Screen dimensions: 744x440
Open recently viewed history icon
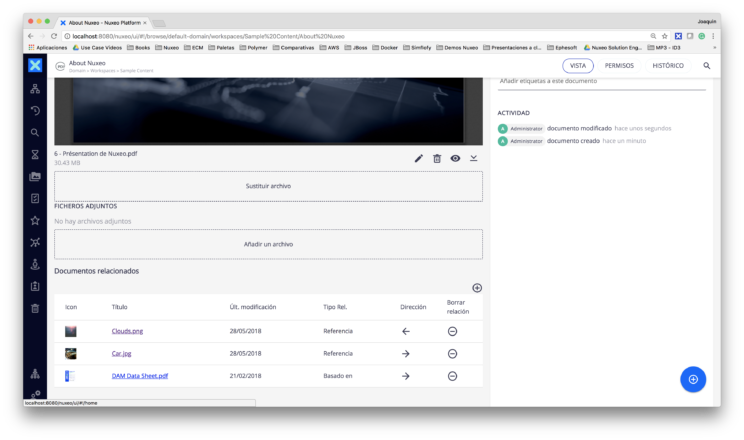coord(35,111)
